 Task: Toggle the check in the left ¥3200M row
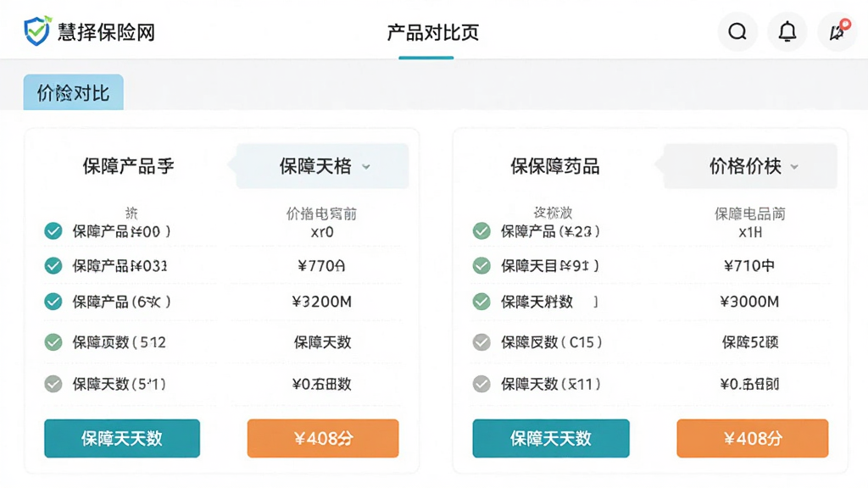(x=53, y=302)
